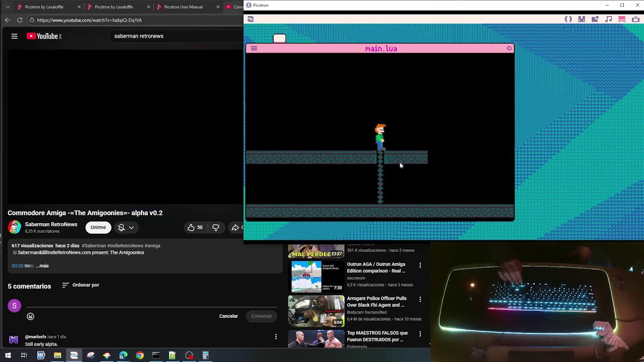This screenshot has width=644, height=362.
Task: Open Top MAESTROS FALSOS video options menu
Action: click(420, 333)
